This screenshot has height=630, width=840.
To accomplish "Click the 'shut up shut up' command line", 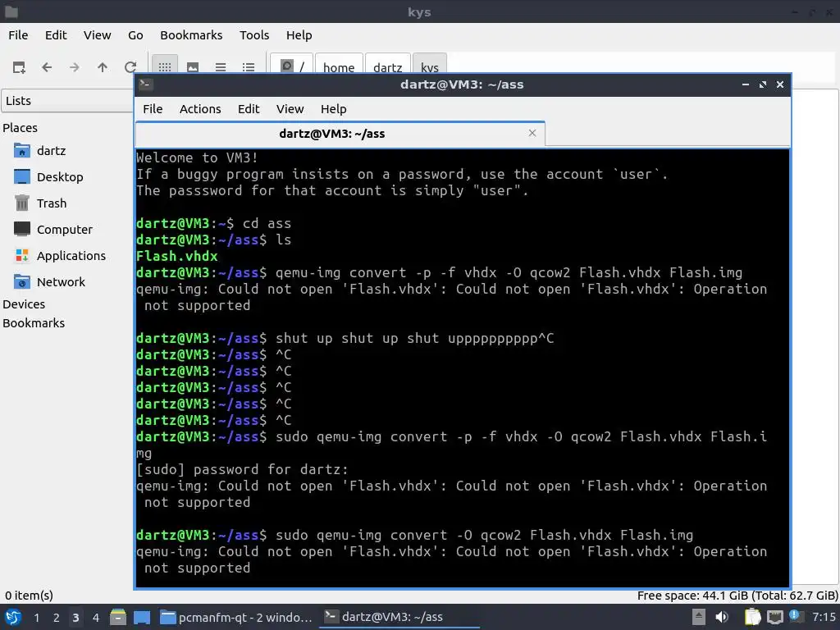I will pos(345,339).
